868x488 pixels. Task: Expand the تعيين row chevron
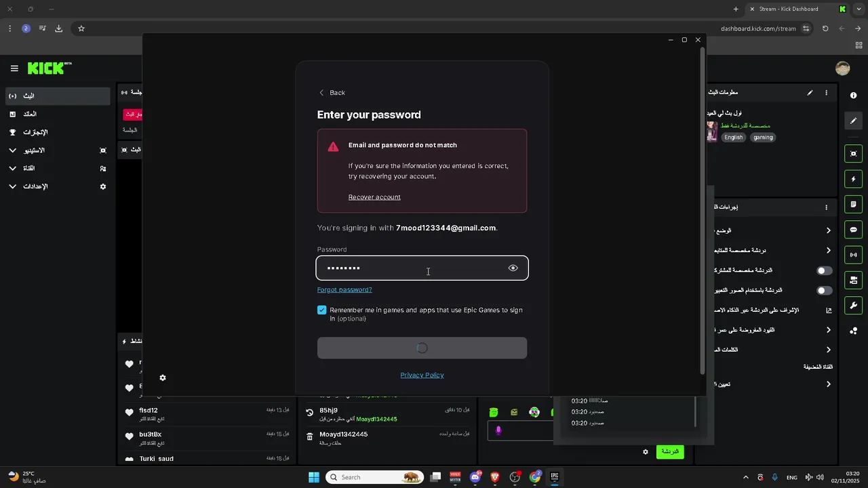pyautogui.click(x=828, y=384)
